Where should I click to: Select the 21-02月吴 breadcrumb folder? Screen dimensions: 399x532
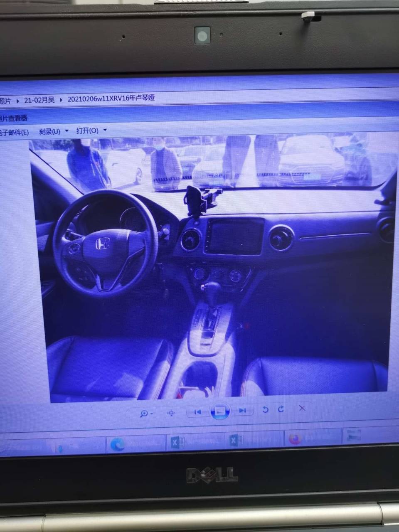click(39, 100)
